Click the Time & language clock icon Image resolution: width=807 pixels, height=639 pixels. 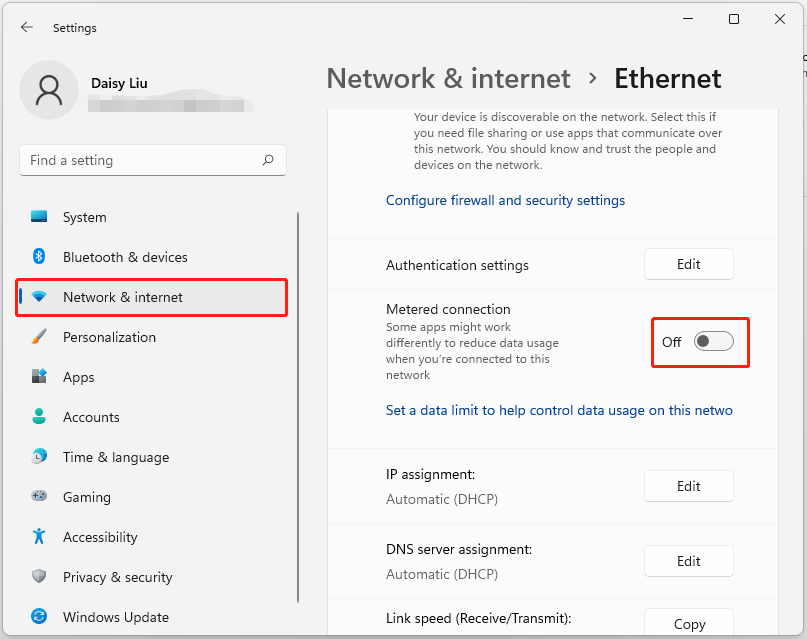39,457
